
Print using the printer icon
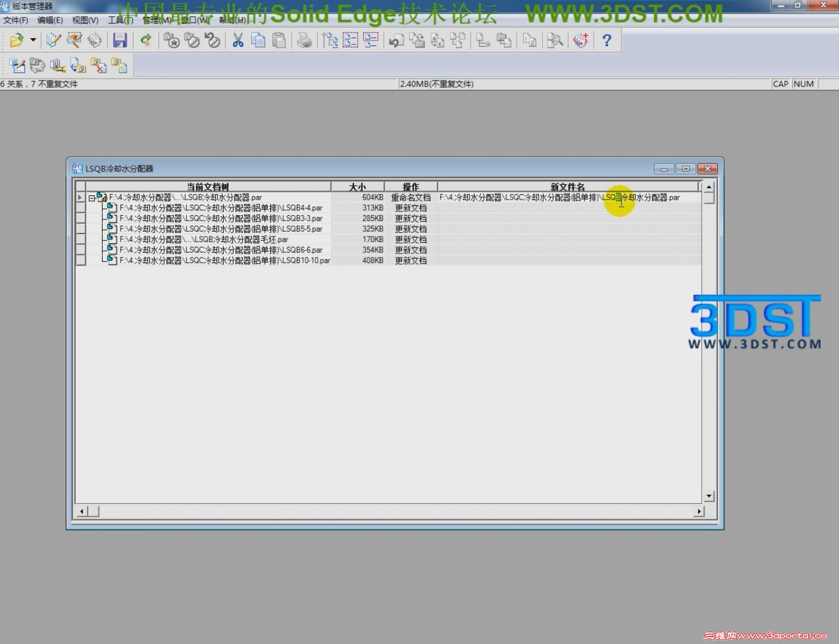pos(304,41)
